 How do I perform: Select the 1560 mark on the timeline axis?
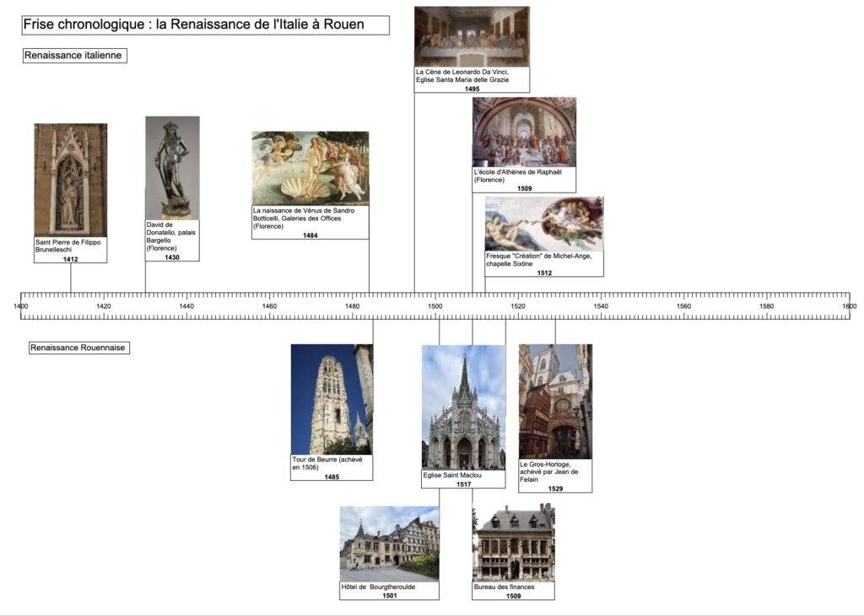[683, 306]
